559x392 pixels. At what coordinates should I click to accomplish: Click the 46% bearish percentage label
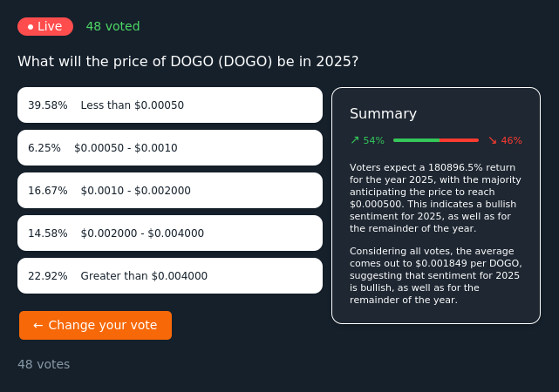(511, 140)
